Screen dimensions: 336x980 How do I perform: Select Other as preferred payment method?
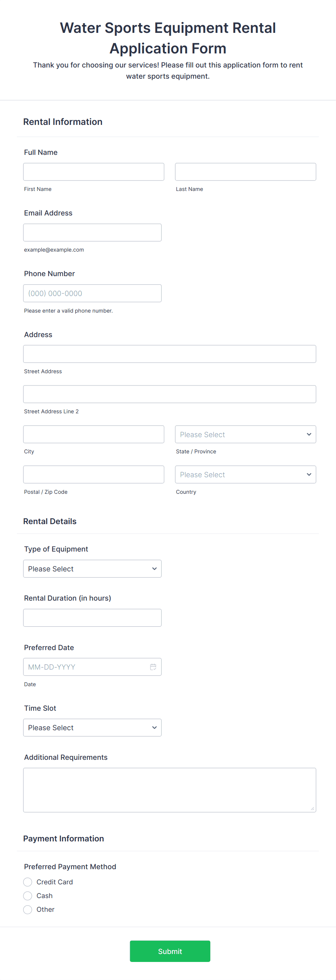click(27, 909)
